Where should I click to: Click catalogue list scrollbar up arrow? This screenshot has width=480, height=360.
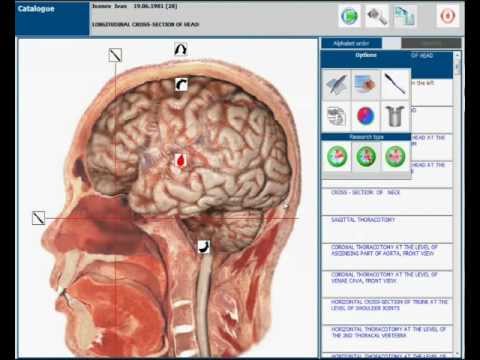tap(457, 54)
